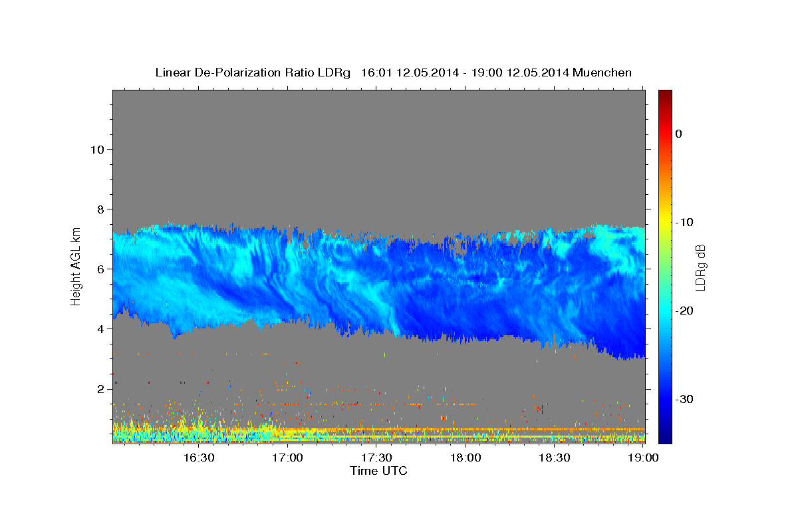
Task: Click the '16:30' time tick label
Action: click(199, 458)
